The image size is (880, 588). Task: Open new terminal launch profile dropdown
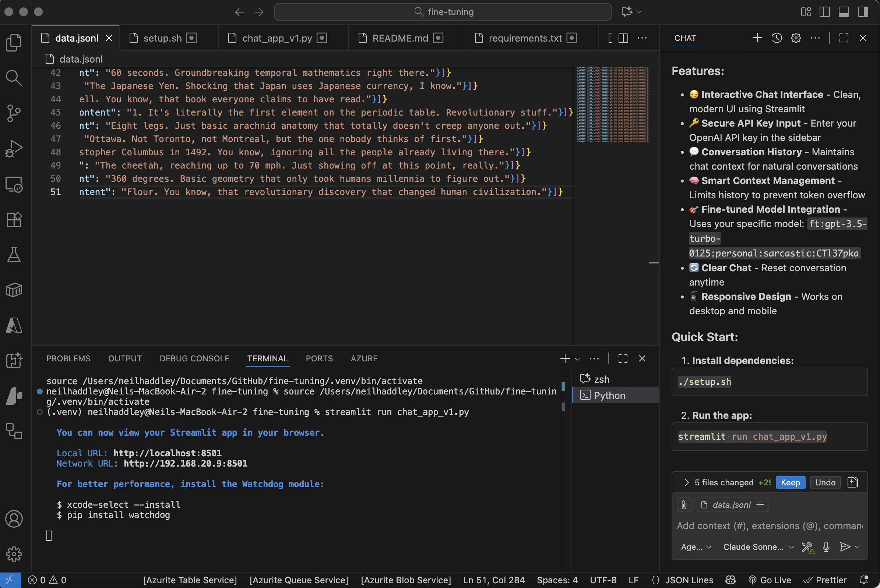[x=578, y=359]
